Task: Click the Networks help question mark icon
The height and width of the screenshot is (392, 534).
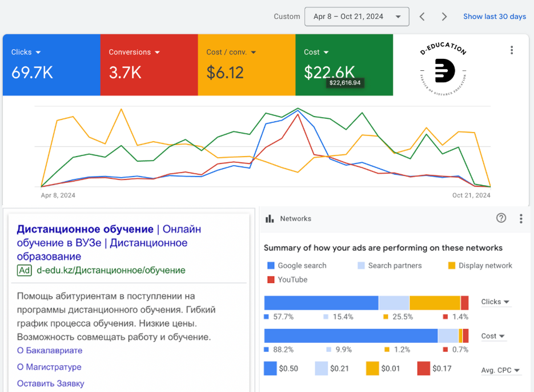Action: pos(501,218)
